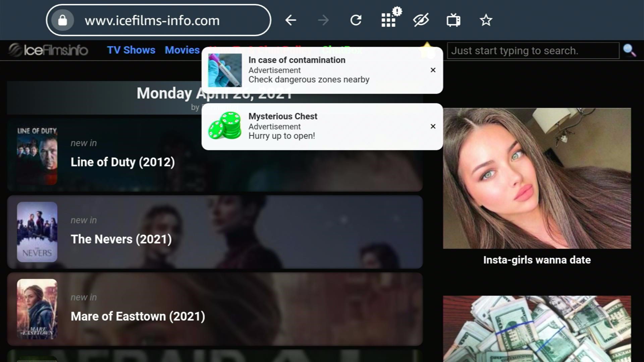The width and height of the screenshot is (644, 362).
Task: Click the IceFilms.info logo
Action: click(48, 50)
